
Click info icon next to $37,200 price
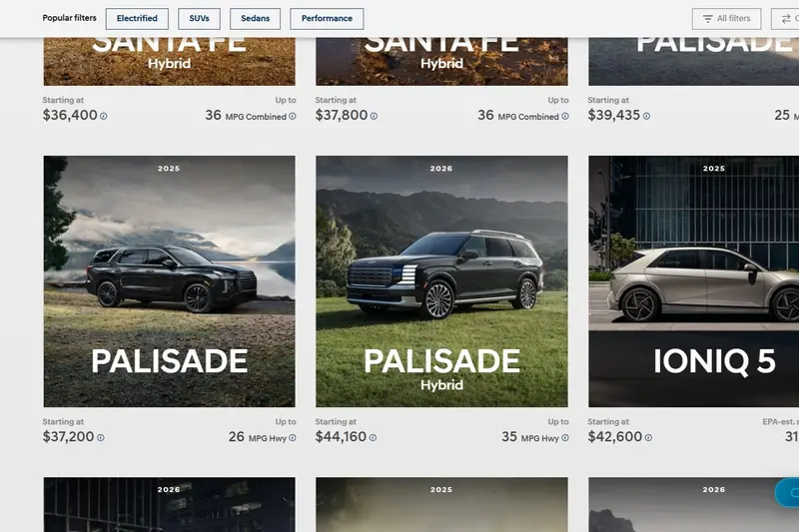tap(101, 438)
